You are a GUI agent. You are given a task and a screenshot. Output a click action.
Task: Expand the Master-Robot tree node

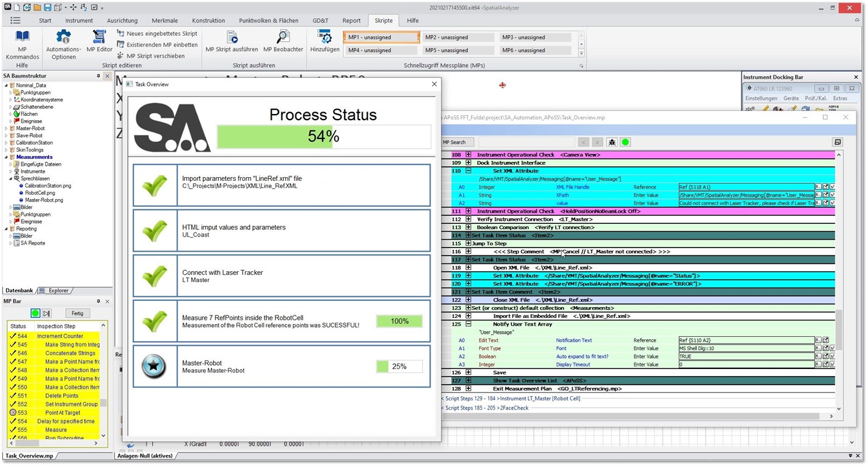[7, 129]
